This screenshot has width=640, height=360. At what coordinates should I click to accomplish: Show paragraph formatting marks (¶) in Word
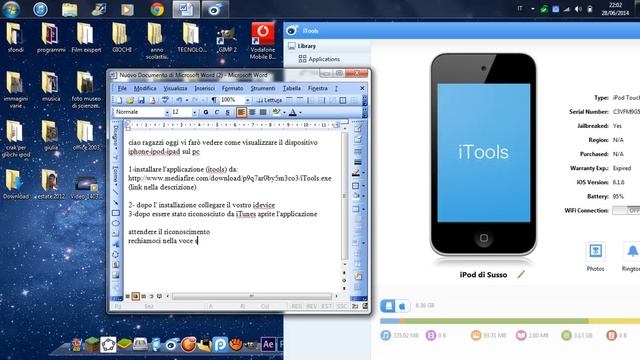click(213, 100)
